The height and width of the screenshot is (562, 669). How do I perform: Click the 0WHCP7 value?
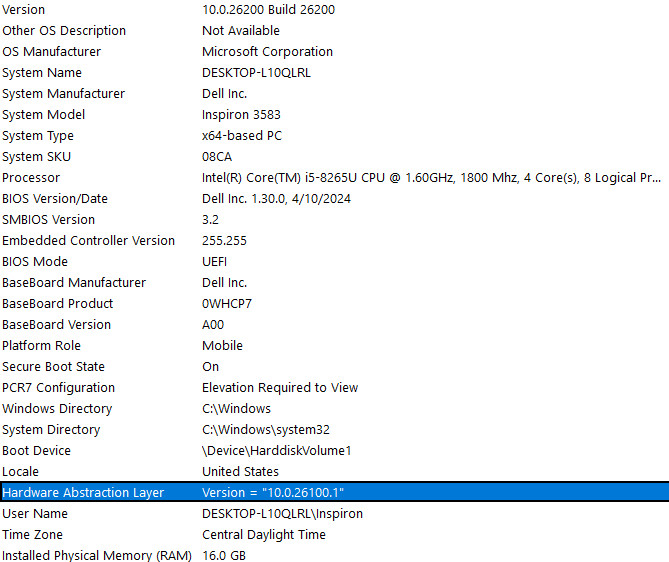(x=227, y=303)
